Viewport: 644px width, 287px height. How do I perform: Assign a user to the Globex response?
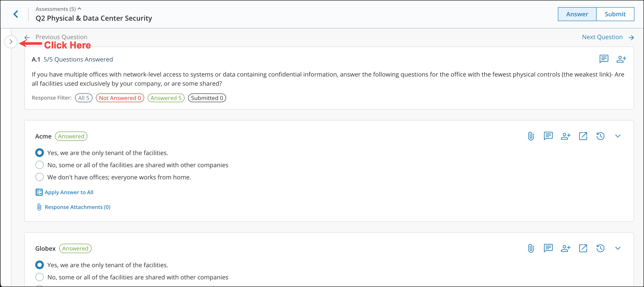[566, 248]
